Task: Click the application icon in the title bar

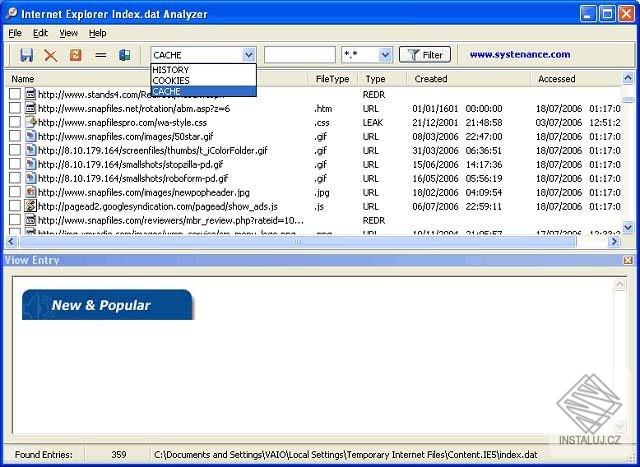Action: (11, 13)
